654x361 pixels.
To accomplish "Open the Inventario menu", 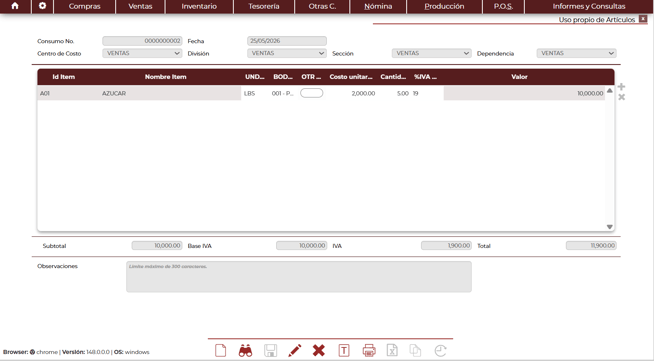I will (199, 6).
